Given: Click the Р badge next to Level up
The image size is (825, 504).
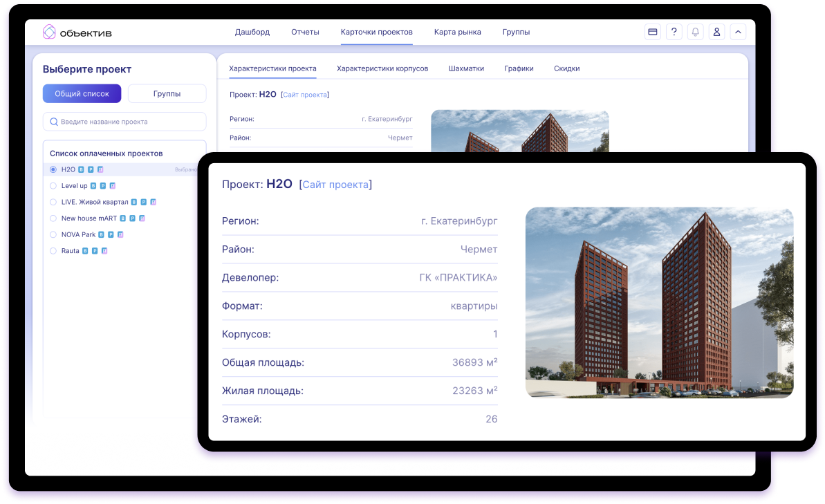Looking at the screenshot, I should (102, 186).
